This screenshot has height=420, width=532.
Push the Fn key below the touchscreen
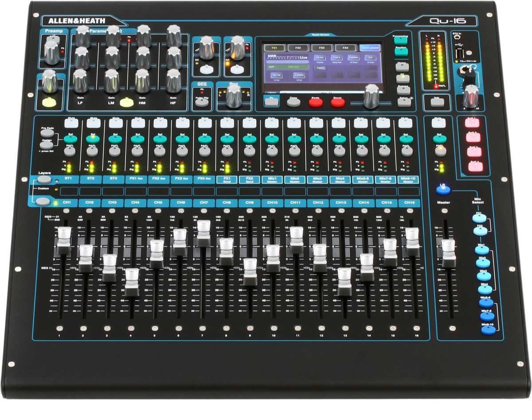270,102
